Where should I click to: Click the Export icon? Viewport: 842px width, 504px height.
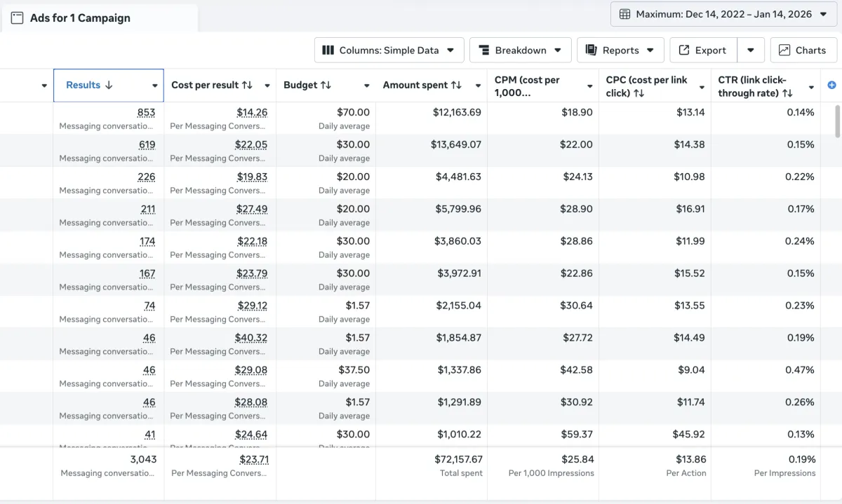pyautogui.click(x=683, y=50)
